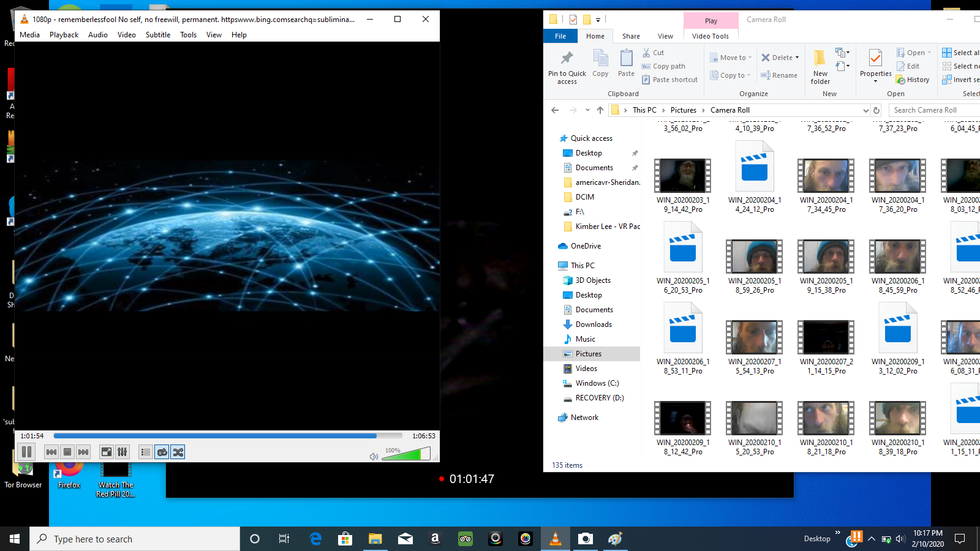
Task: Adjust the VLC volume slider
Action: click(x=405, y=454)
